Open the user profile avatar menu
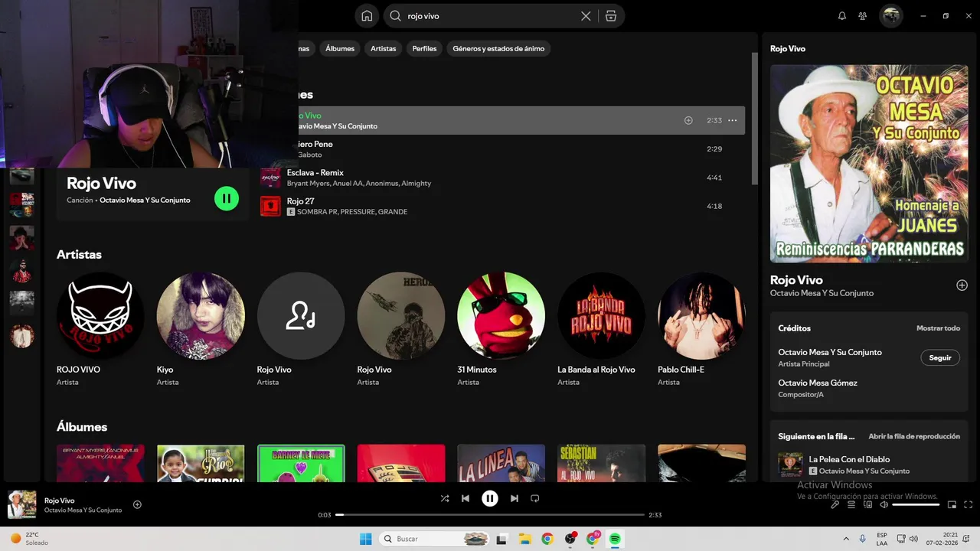The image size is (980, 551). pos(890,16)
